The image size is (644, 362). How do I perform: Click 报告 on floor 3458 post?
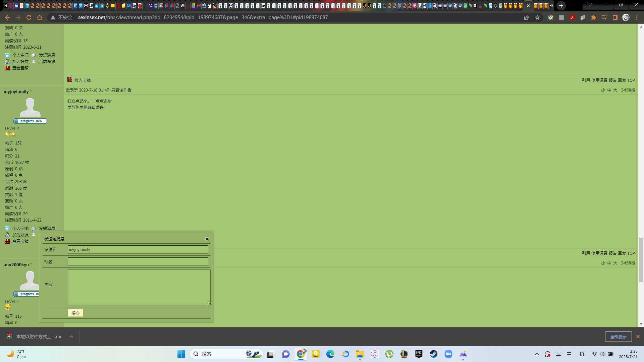(x=612, y=80)
